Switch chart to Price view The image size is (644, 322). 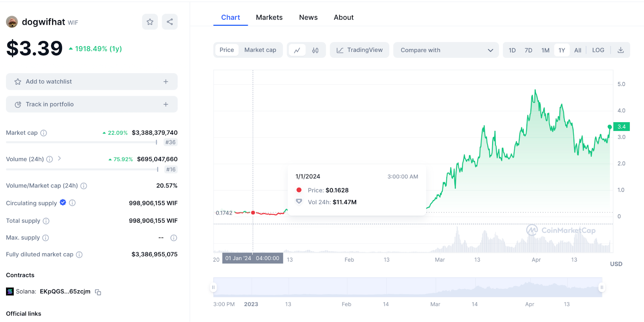click(227, 50)
